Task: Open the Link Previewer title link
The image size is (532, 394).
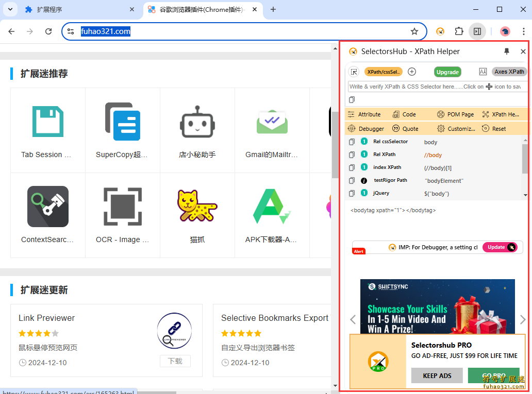Action: click(x=46, y=318)
